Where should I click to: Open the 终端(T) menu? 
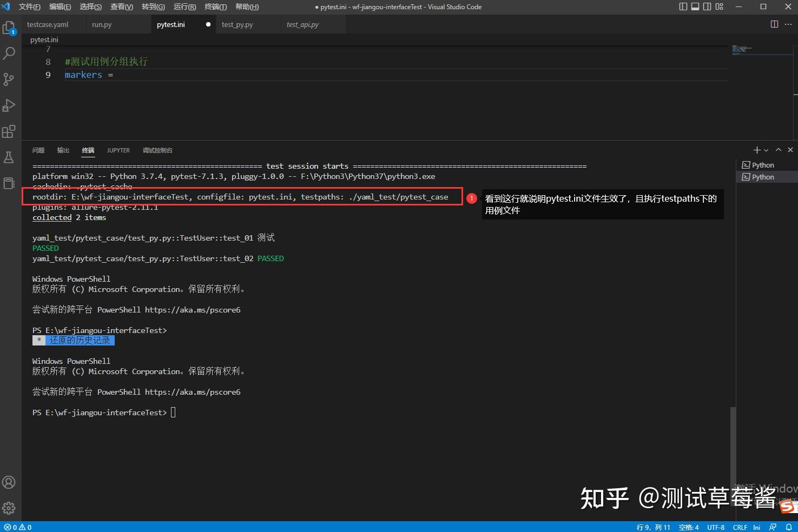tap(216, 7)
